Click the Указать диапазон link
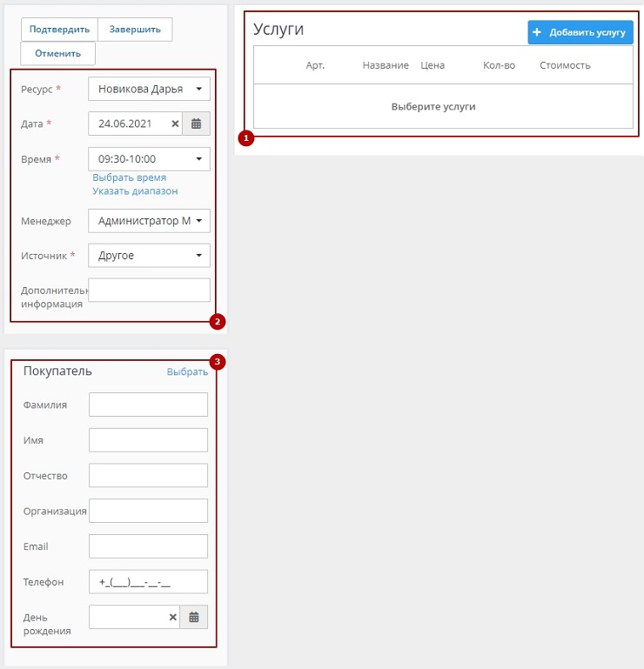 coord(135,191)
